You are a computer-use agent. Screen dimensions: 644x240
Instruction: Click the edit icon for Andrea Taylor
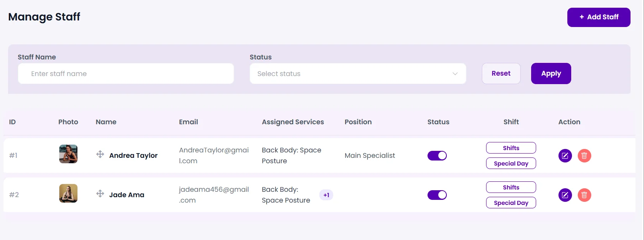[x=565, y=155]
